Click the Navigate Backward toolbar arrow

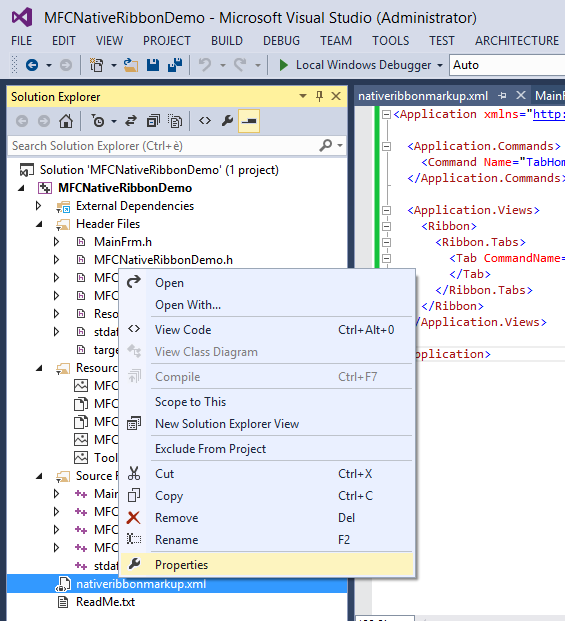pyautogui.click(x=32, y=65)
